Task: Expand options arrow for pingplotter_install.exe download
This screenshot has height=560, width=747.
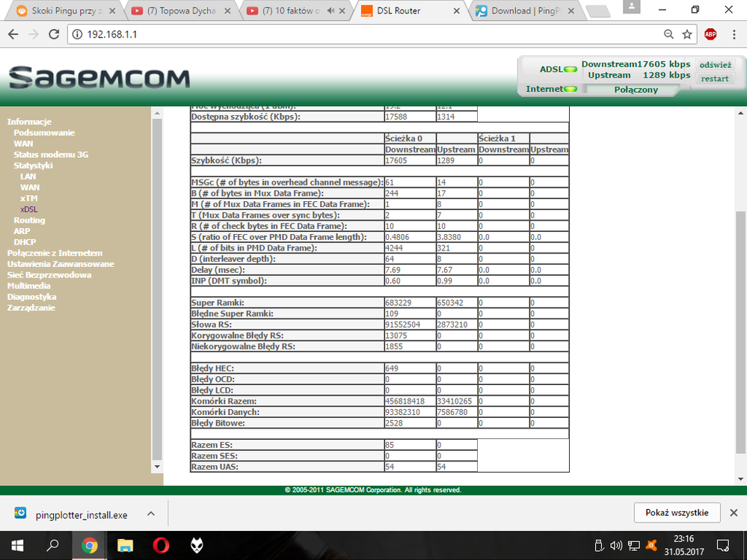Action: click(x=150, y=514)
